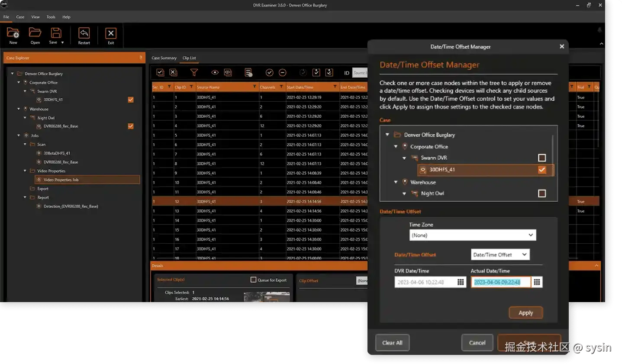Image resolution: width=622 pixels, height=364 pixels.
Task: Click the Start Date/Time column filter icon
Action: 335,87
